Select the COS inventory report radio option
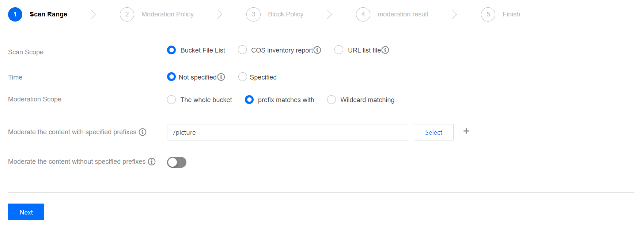 242,50
